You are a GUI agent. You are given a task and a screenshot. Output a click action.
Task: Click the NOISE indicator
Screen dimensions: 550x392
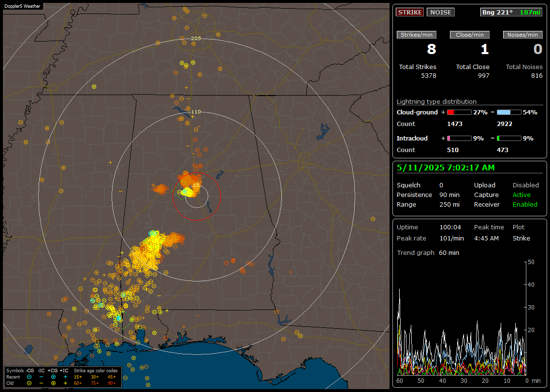[x=441, y=12]
